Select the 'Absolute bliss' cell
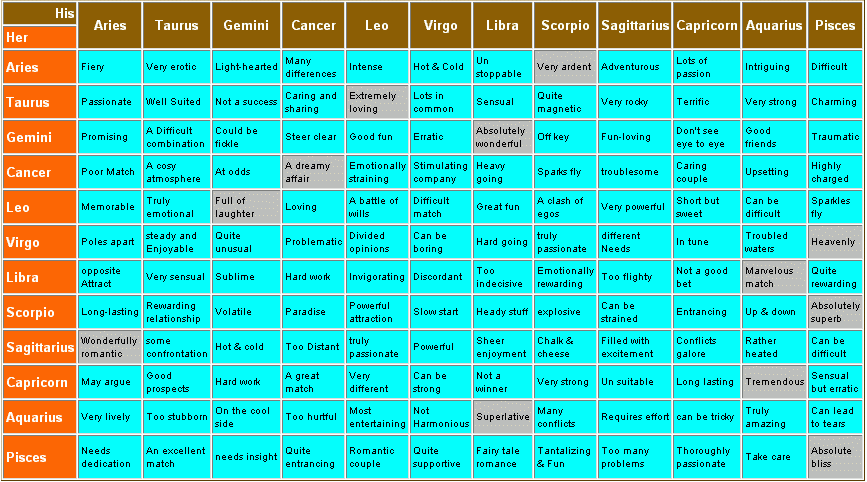The width and height of the screenshot is (867, 482). (834, 457)
